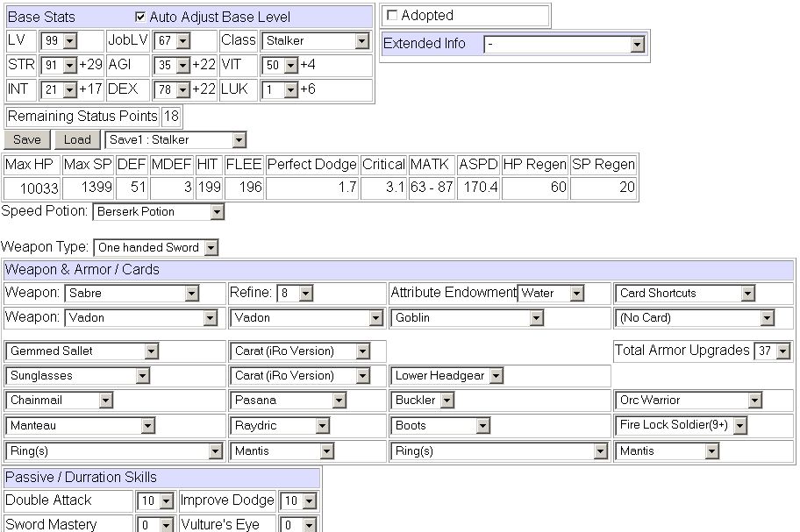The image size is (800, 532).
Task: Change Attribute Endowment Water dropdown
Action: [551, 293]
